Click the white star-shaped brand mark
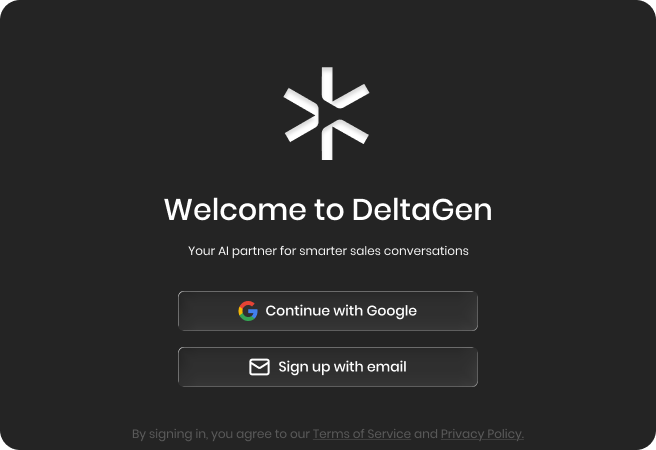This screenshot has height=450, width=656. pos(326,113)
